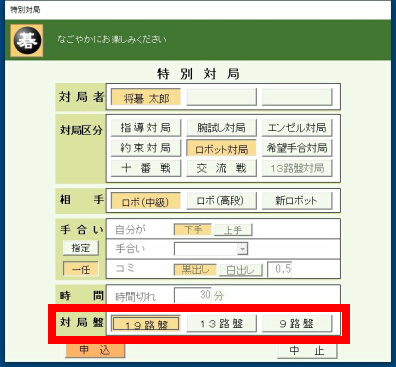Click the 中止 cancel button
This screenshot has height=367, width=396.
click(x=307, y=351)
